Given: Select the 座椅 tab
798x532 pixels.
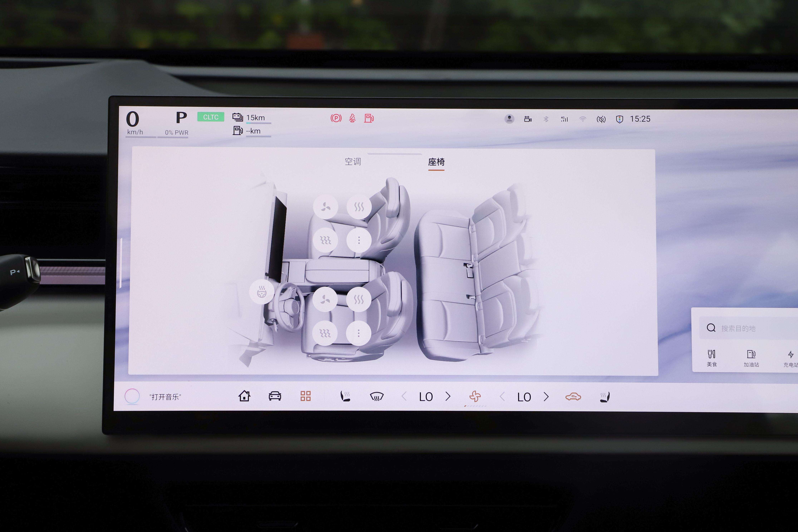Looking at the screenshot, I should (436, 162).
